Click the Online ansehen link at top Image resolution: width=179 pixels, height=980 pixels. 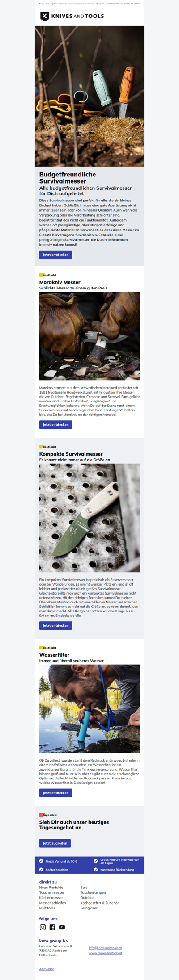point(132,4)
